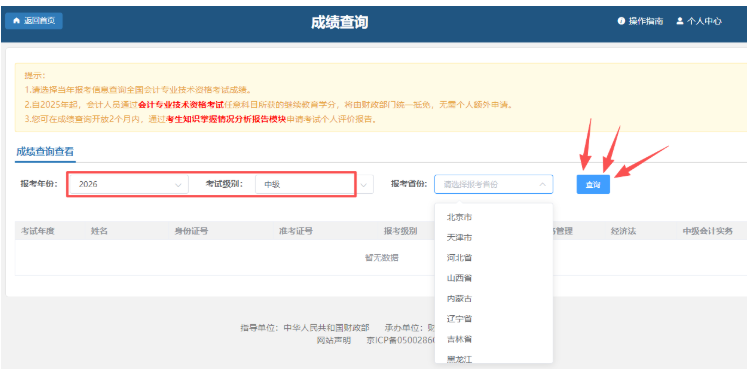The width and height of the screenshot is (749, 380).
Task: Click the blue 查询 button
Action: click(x=593, y=185)
